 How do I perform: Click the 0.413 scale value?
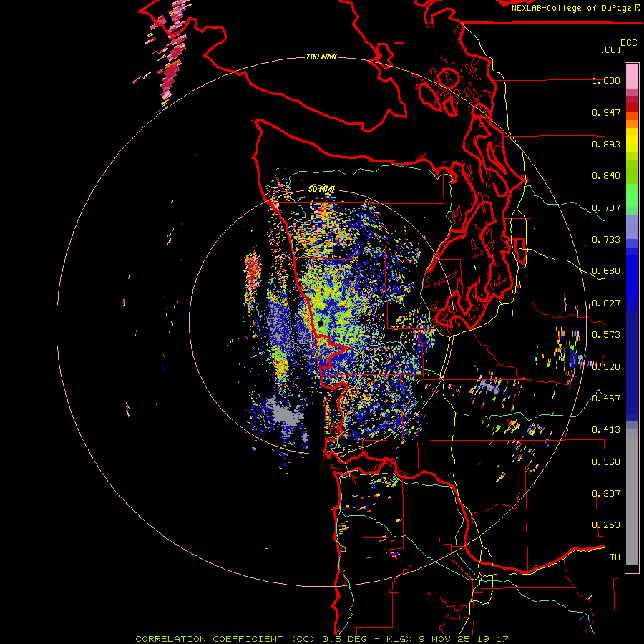pos(606,430)
